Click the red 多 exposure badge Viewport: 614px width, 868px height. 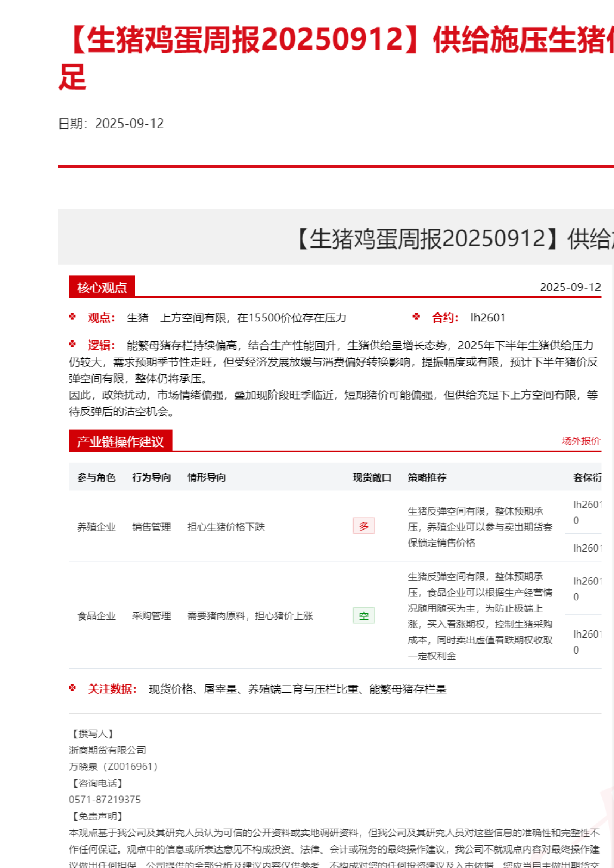point(363,526)
